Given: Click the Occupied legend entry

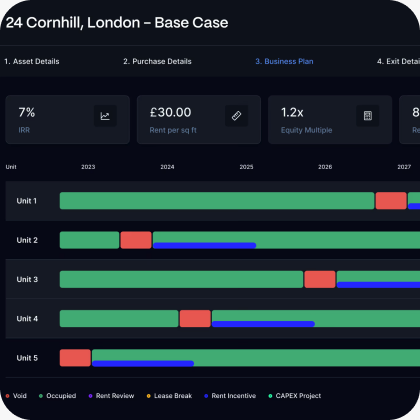Looking at the screenshot, I should (57, 396).
